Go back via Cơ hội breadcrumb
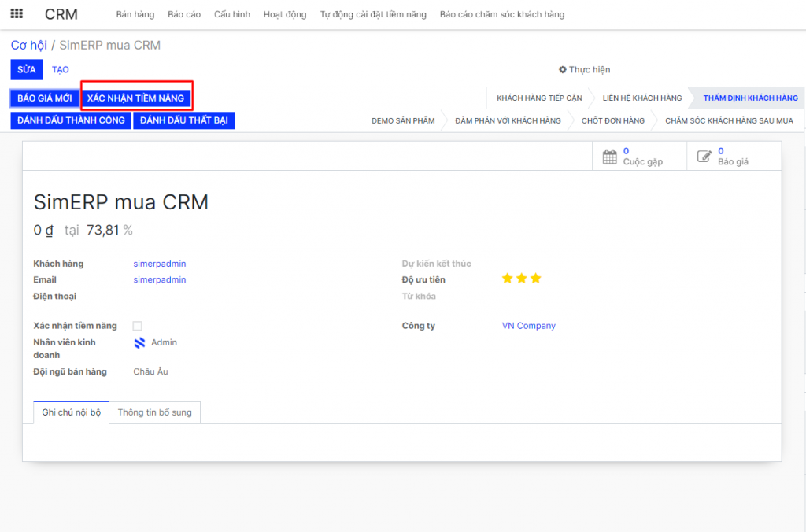806x532 pixels. [29, 45]
